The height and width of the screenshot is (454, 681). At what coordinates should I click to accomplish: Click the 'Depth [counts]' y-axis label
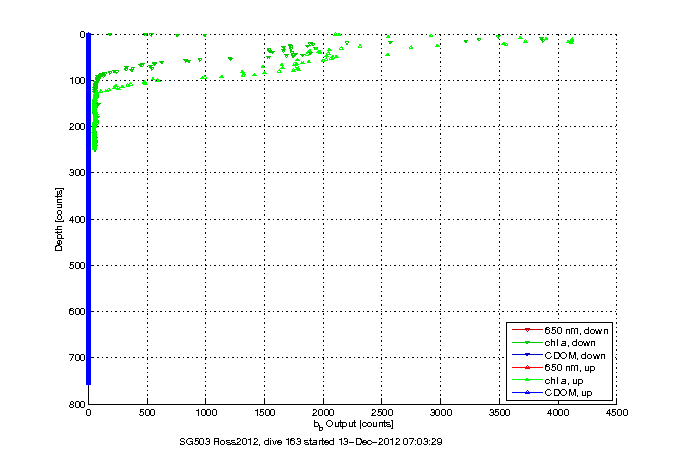pos(59,219)
